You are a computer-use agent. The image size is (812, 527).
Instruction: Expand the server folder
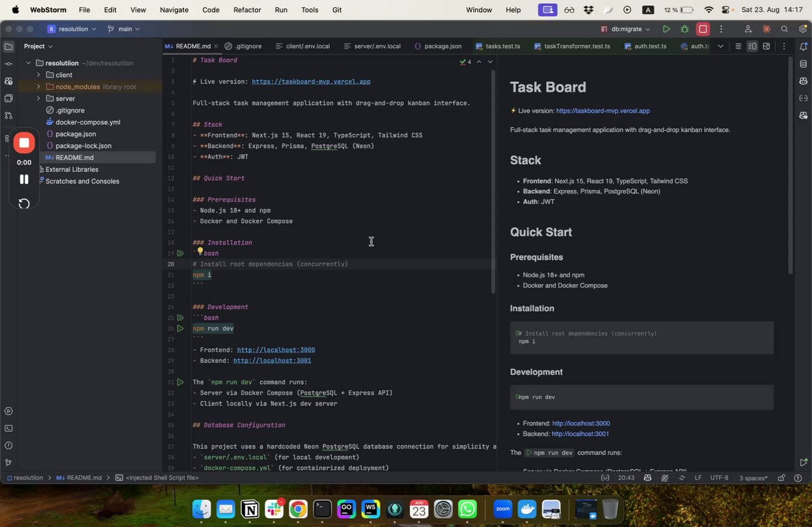pos(39,98)
